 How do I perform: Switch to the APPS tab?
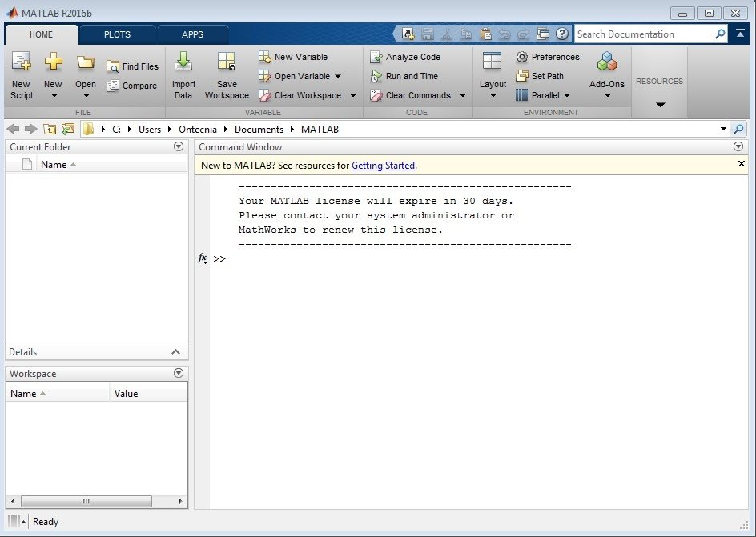point(192,34)
